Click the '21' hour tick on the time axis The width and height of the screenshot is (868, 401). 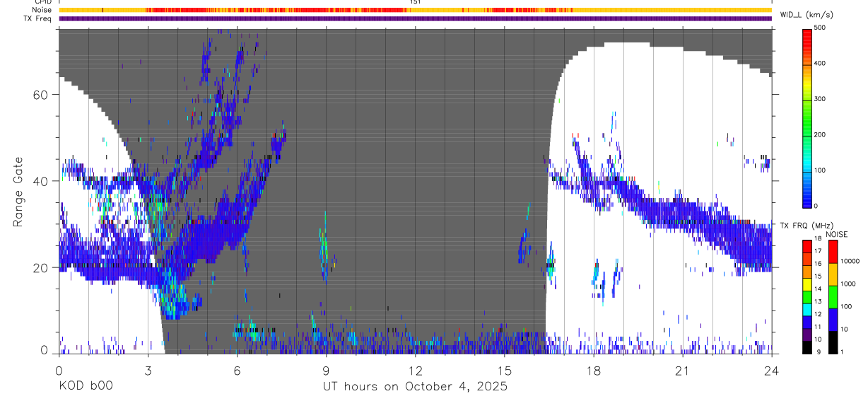[682, 371]
